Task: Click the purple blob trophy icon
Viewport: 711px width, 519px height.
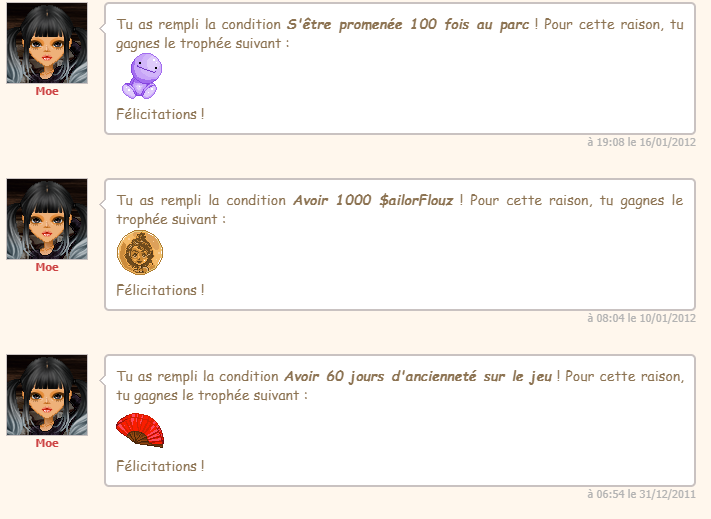Action: click(142, 76)
